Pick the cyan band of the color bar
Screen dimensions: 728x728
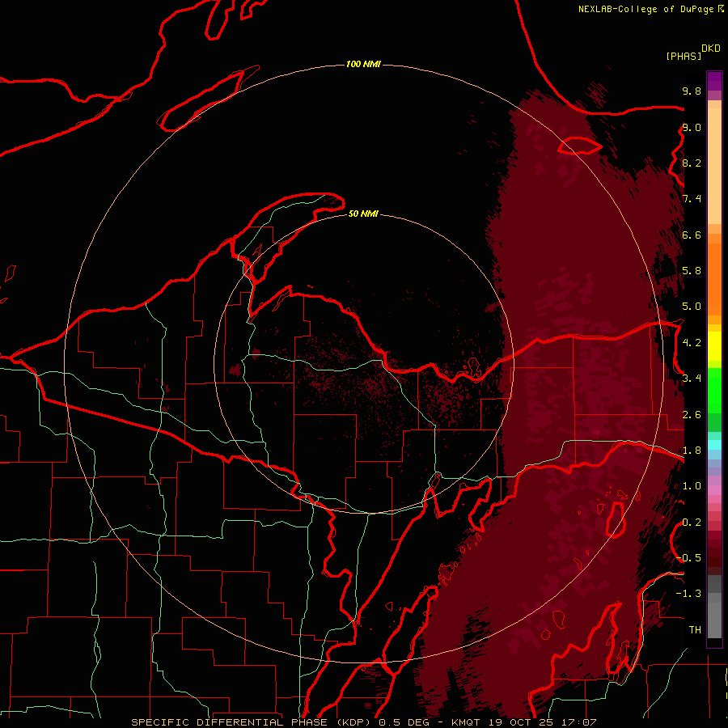pos(714,445)
